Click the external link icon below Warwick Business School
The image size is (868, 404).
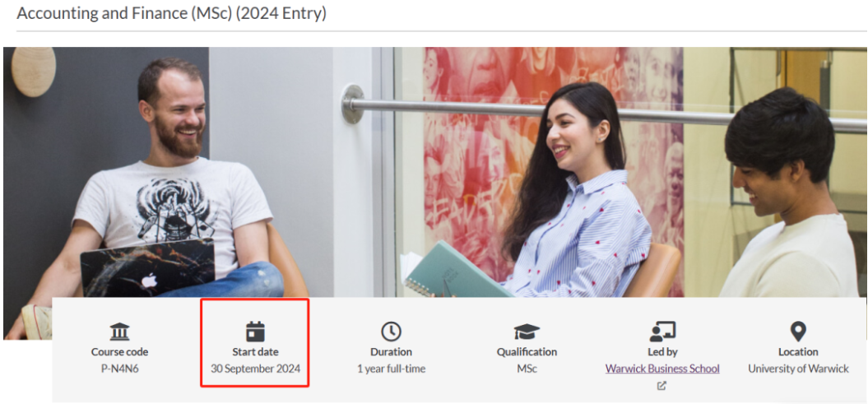pyautogui.click(x=661, y=386)
